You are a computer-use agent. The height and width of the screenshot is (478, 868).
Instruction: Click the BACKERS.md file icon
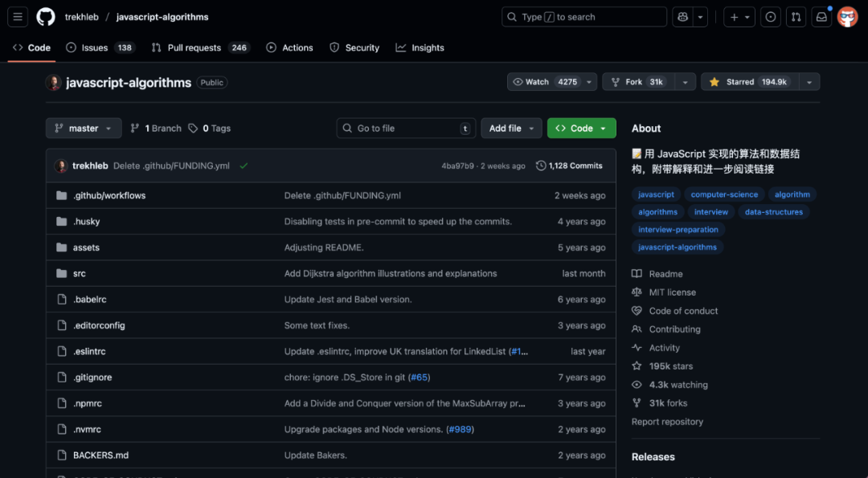[x=61, y=456]
